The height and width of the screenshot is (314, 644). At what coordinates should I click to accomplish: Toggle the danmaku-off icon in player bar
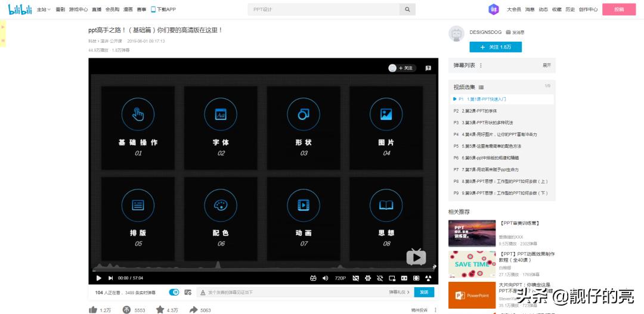(355, 278)
